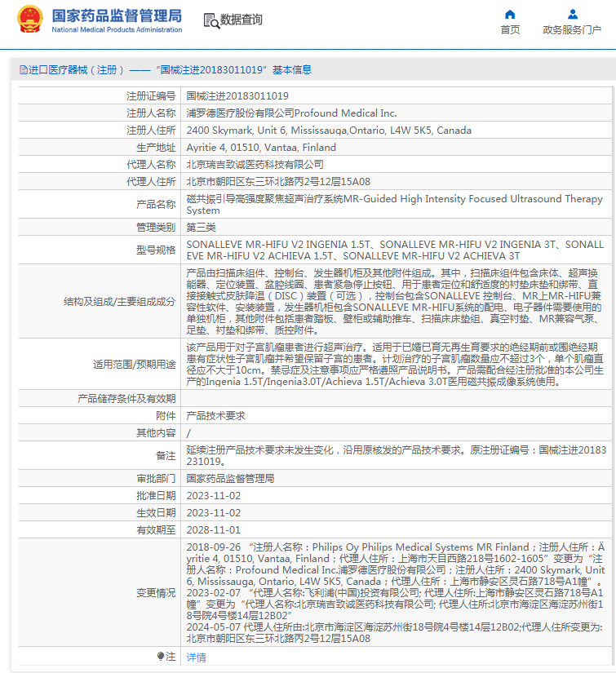
Task: Click the 产品储存条件及有效期 label
Action: pyautogui.click(x=126, y=398)
